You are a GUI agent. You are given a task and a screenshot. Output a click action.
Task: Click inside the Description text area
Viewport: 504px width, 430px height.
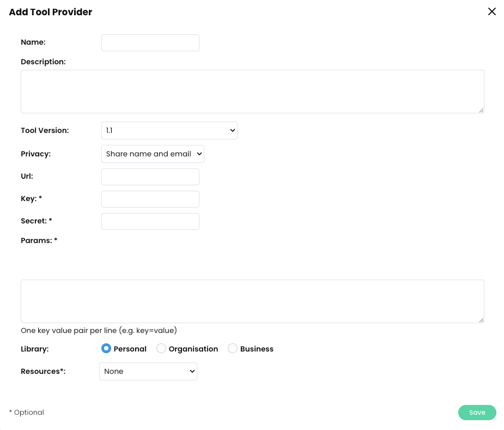click(x=252, y=90)
